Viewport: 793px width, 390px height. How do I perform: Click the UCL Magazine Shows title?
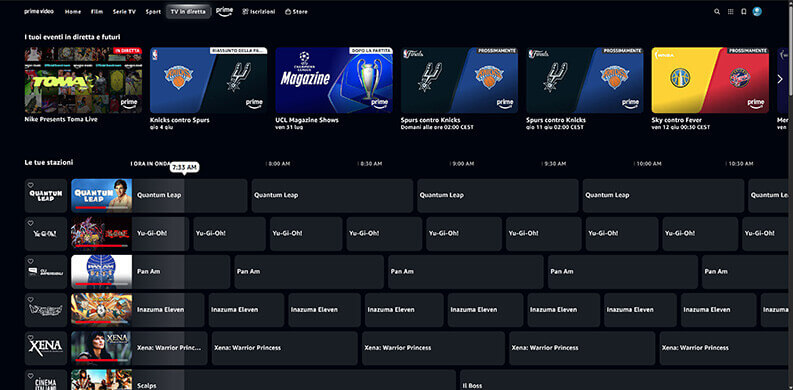pyautogui.click(x=307, y=120)
